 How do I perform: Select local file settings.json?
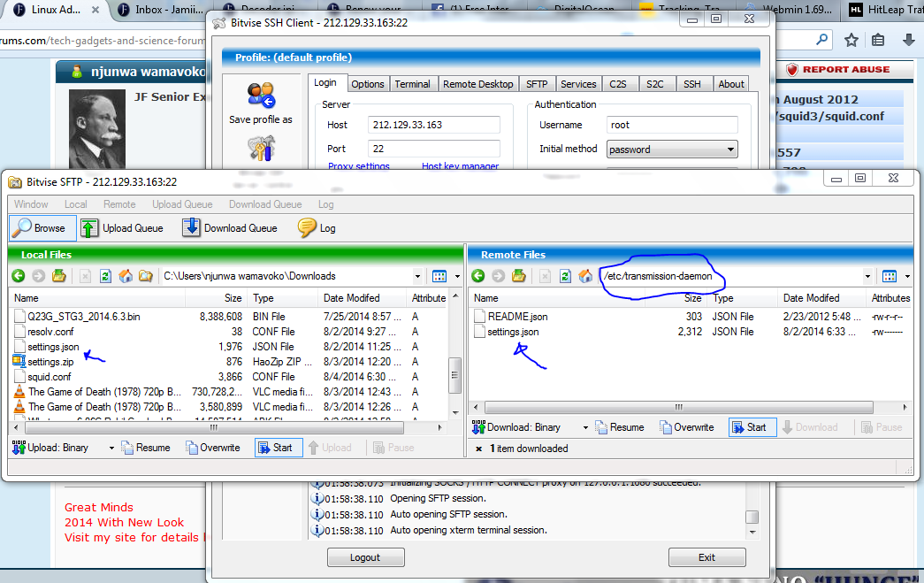point(53,347)
